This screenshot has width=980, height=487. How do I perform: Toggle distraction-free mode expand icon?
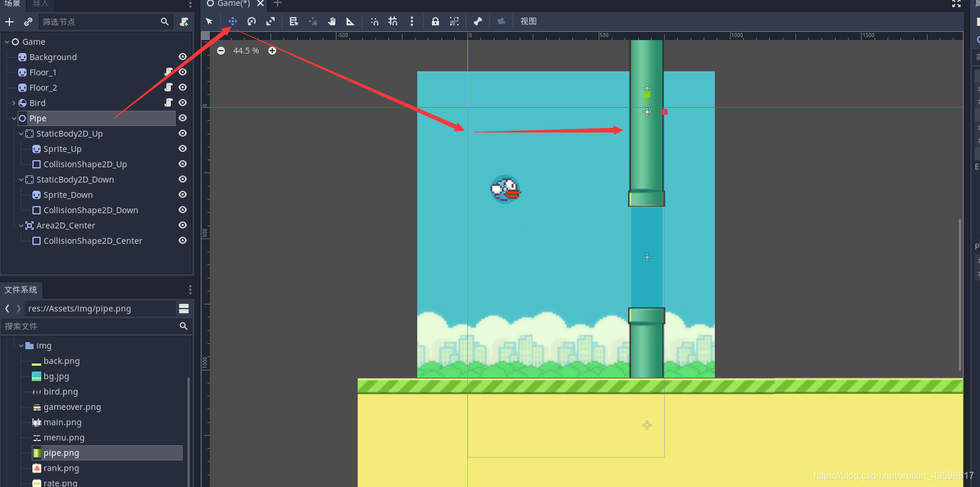click(956, 4)
